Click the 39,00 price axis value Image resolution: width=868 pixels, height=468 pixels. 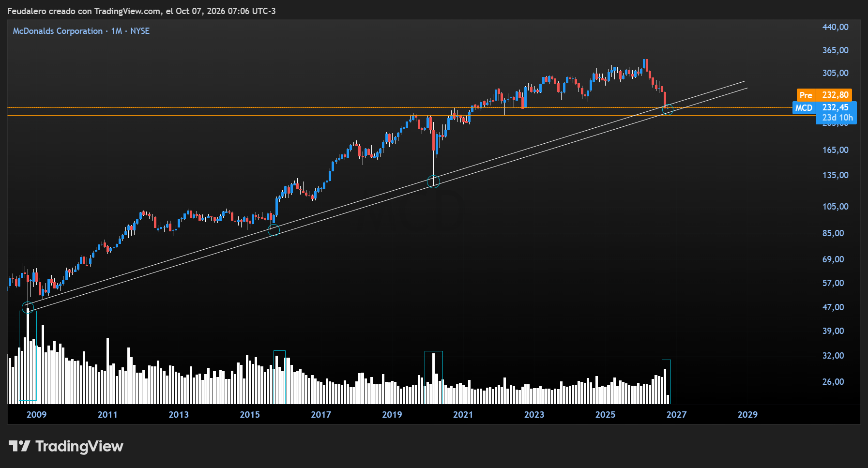tap(833, 331)
